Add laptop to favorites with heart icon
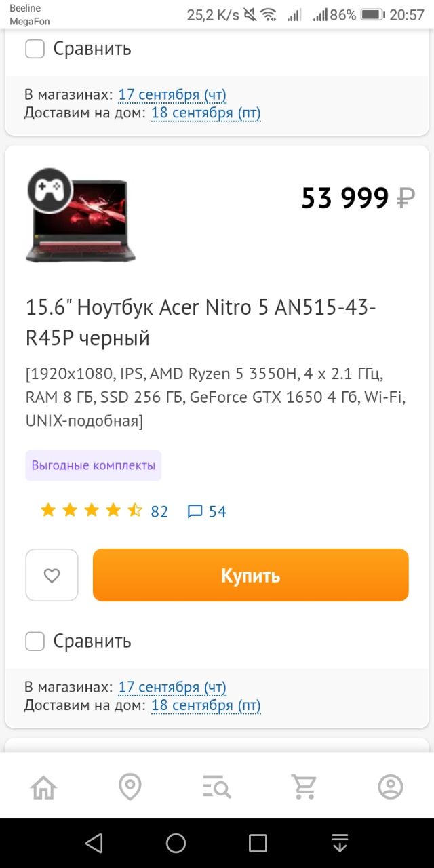Image resolution: width=434 pixels, height=868 pixels. click(52, 575)
